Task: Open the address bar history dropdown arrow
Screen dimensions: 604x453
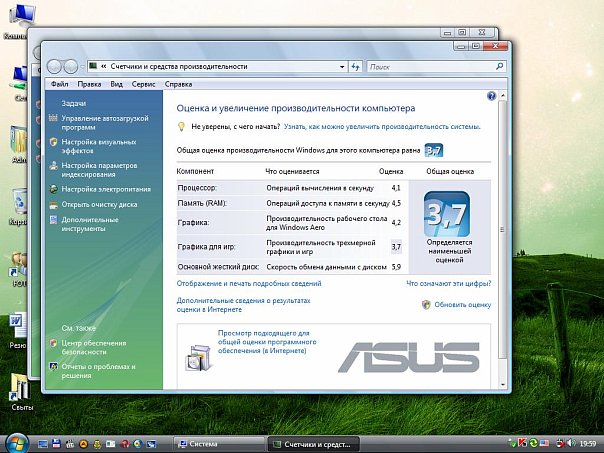Action: 340,66
